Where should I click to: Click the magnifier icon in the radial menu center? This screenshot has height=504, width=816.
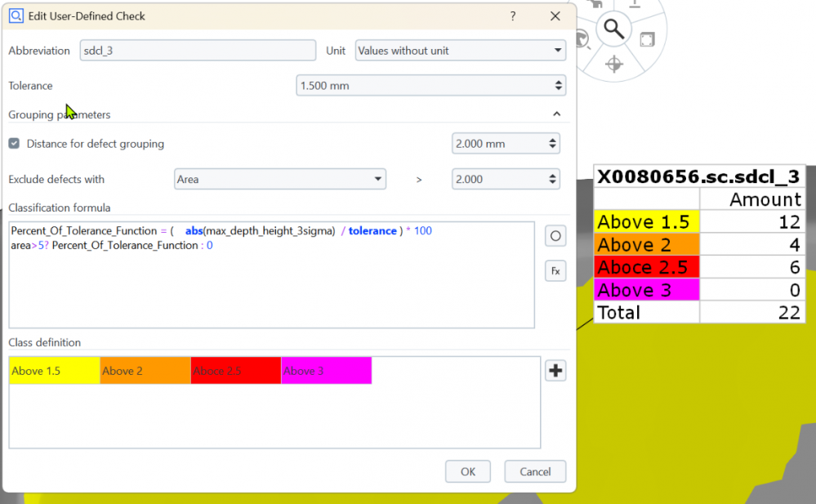pos(614,29)
